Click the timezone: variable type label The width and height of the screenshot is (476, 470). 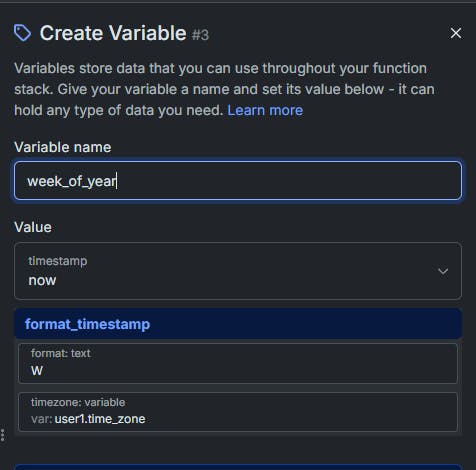click(x=78, y=402)
